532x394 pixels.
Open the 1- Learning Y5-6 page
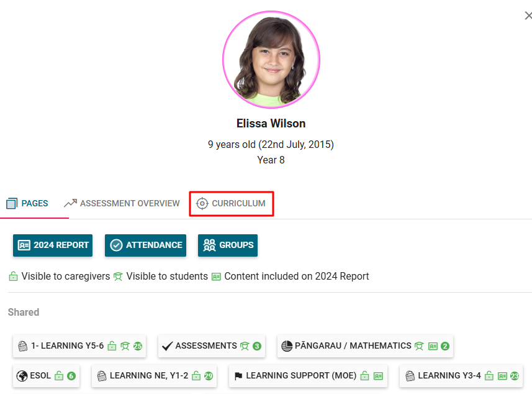(x=67, y=346)
